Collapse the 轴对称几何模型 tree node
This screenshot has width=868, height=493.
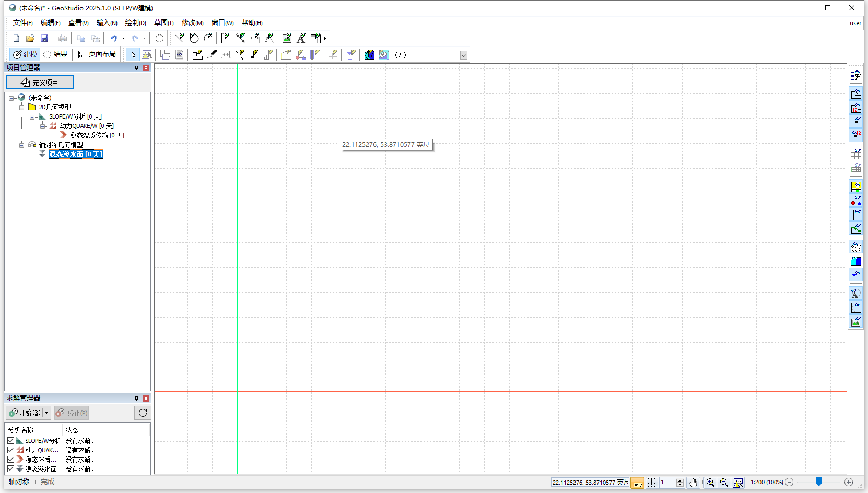[21, 145]
